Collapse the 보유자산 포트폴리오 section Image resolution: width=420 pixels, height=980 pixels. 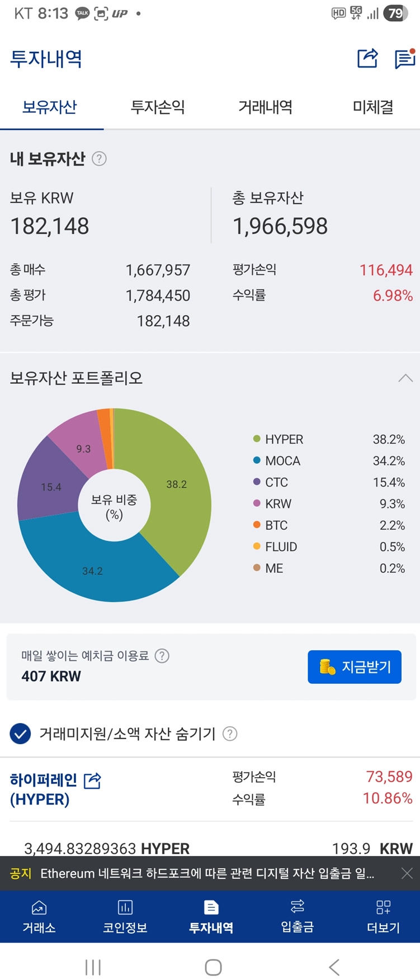(x=405, y=378)
